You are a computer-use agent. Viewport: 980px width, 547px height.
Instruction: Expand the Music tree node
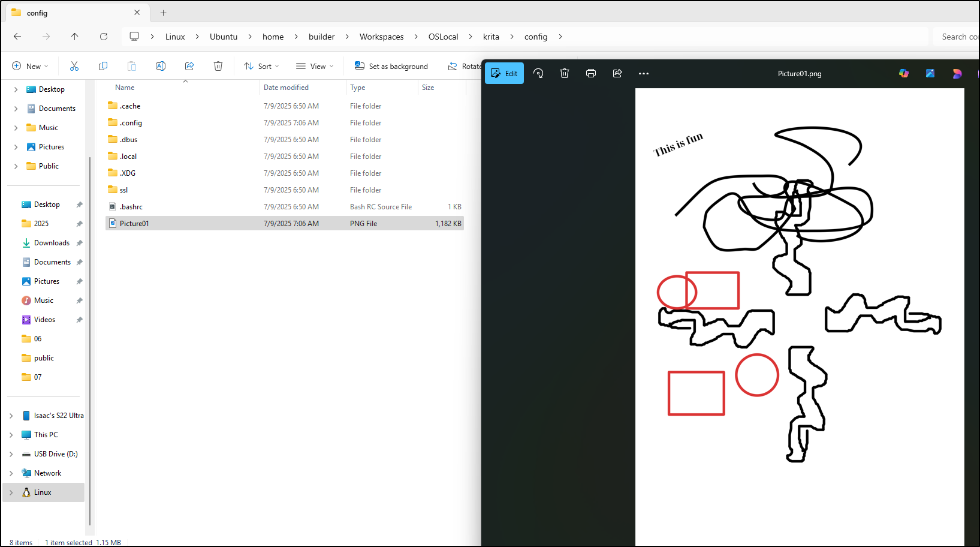click(x=16, y=128)
